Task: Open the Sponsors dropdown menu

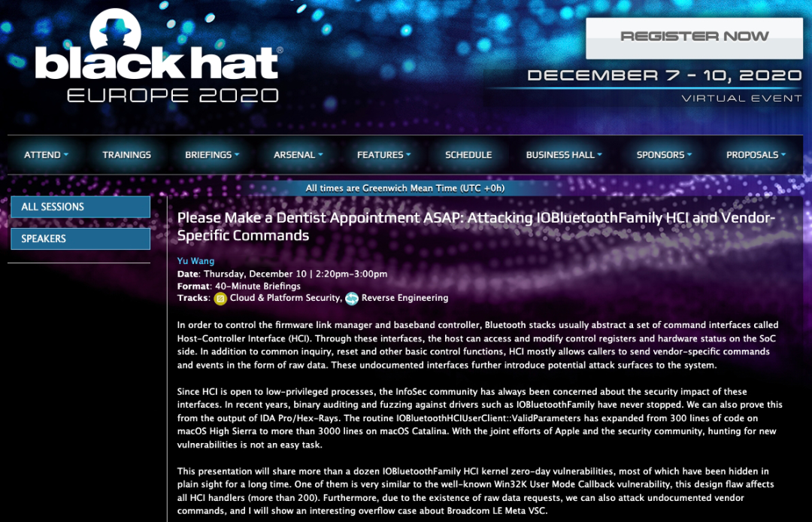Action: [x=664, y=155]
